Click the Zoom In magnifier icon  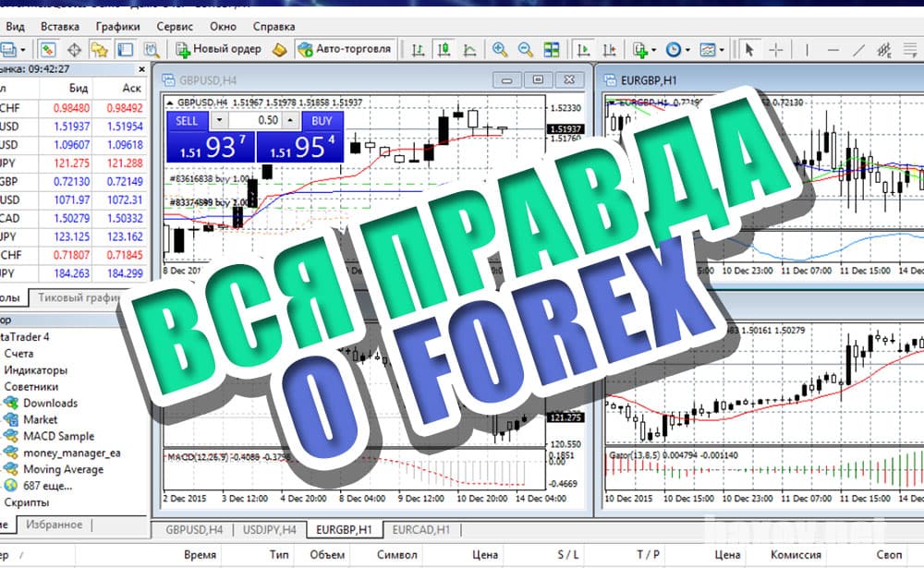[499, 48]
